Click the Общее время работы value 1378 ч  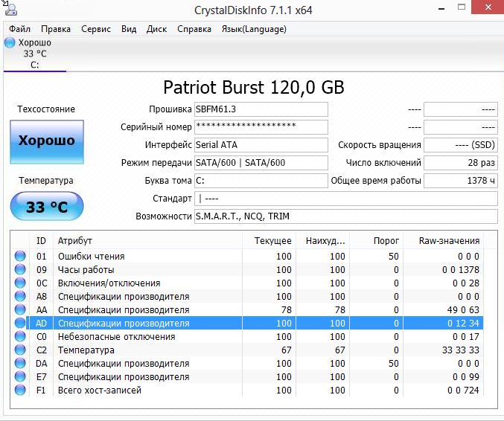tap(461, 181)
